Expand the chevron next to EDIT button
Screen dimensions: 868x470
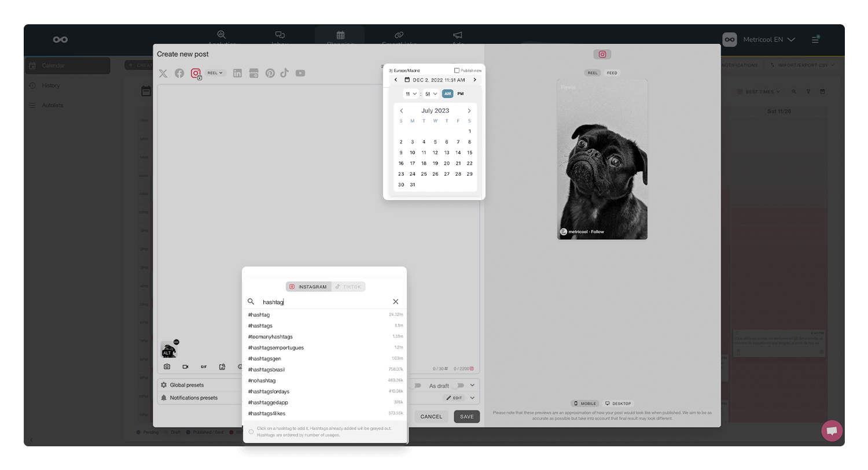pyautogui.click(x=472, y=398)
